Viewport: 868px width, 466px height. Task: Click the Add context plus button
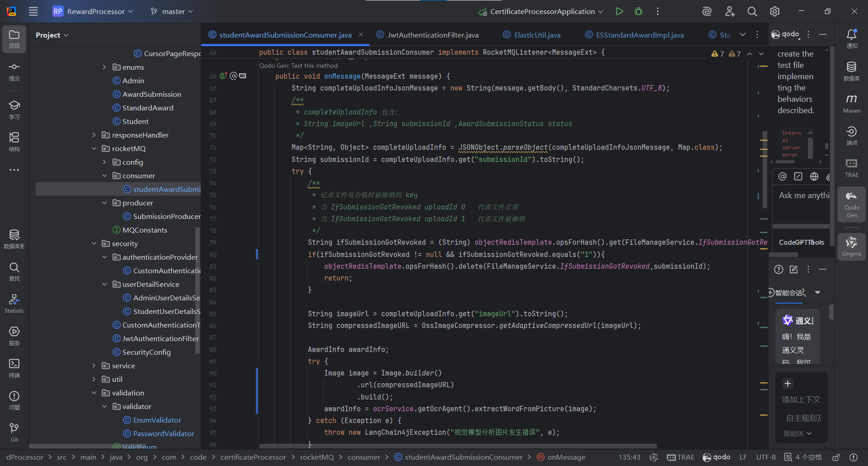[788, 384]
